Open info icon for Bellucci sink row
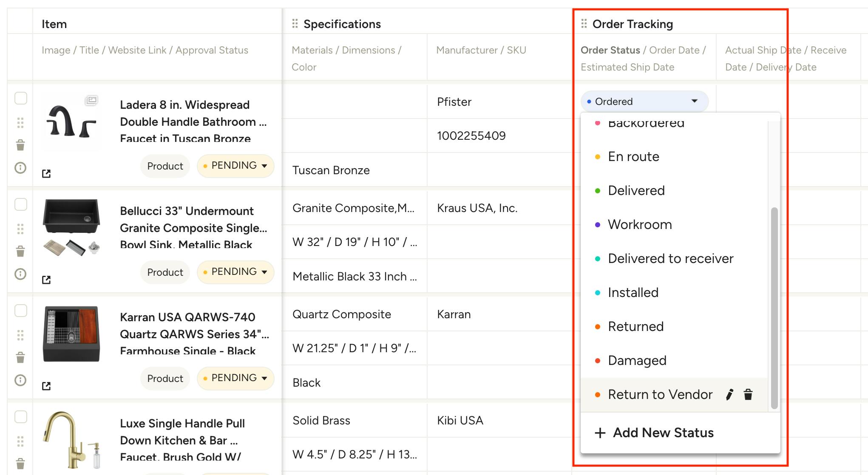The image size is (868, 475). tap(20, 274)
